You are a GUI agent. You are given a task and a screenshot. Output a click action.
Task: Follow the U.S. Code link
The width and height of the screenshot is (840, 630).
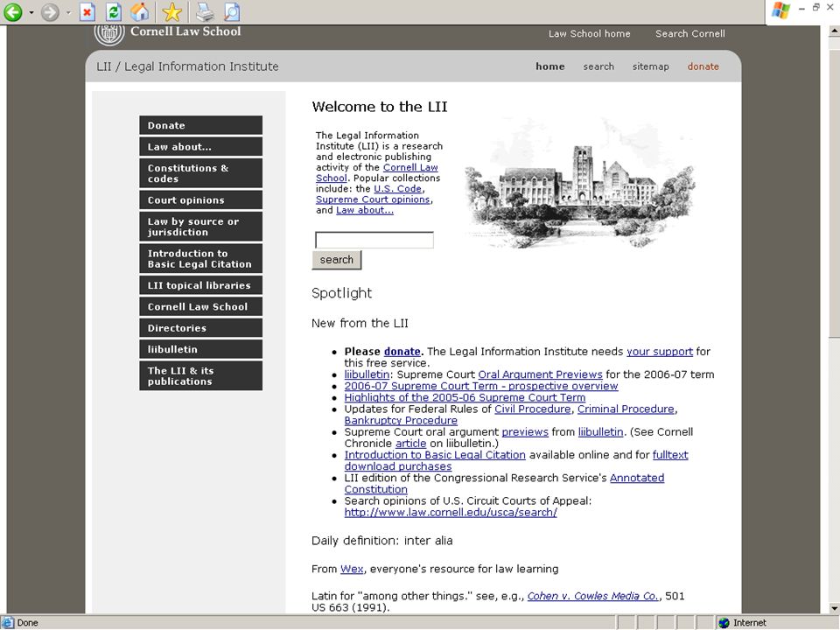(x=397, y=189)
